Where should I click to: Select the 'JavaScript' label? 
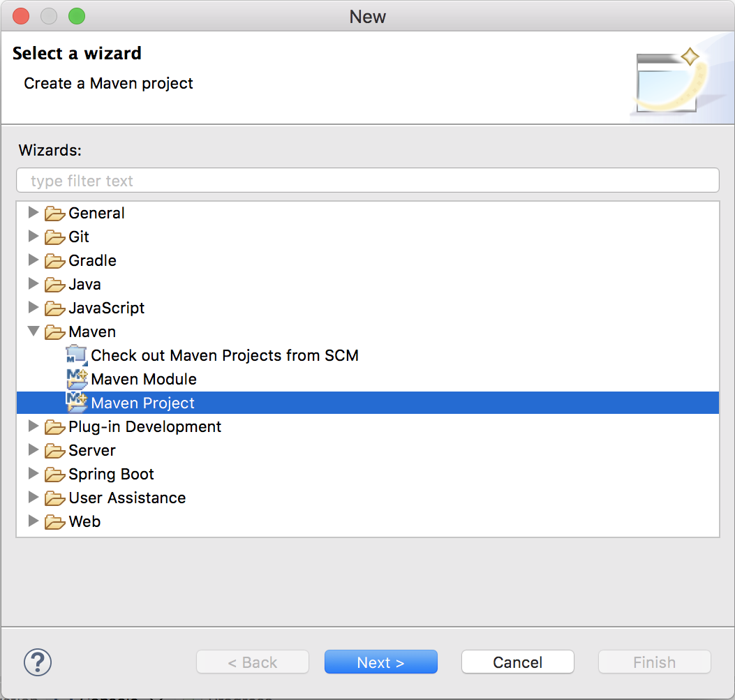click(x=106, y=308)
